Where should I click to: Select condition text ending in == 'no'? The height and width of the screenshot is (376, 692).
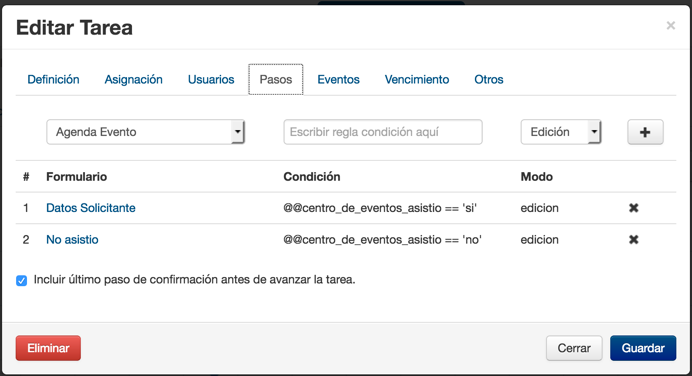point(382,240)
